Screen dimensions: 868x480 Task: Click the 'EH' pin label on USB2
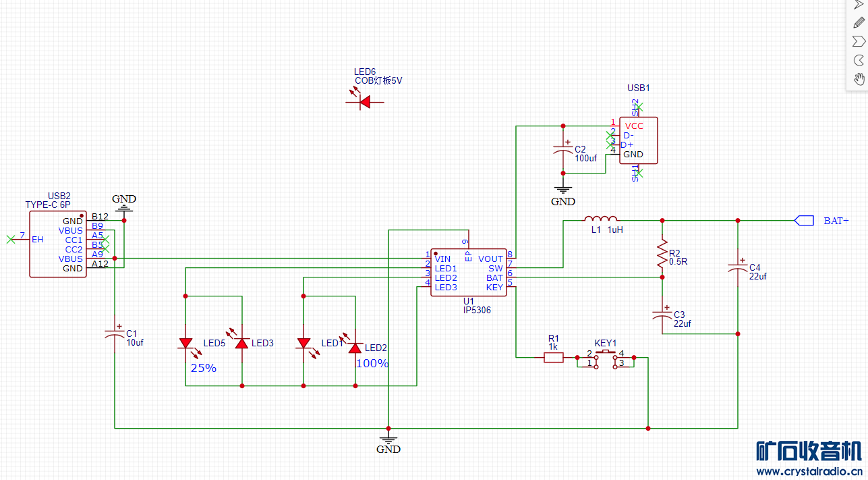pyautogui.click(x=38, y=239)
